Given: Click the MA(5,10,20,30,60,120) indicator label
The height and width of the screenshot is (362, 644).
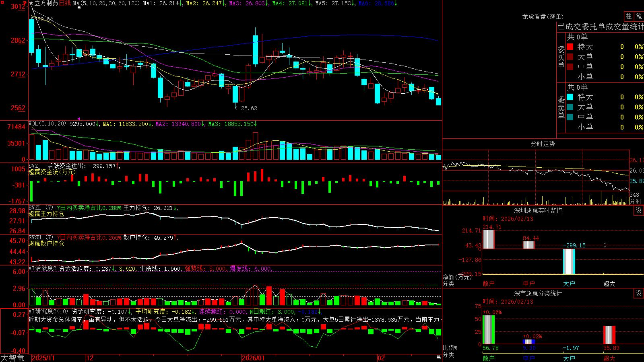Looking at the screenshot, I should pyautogui.click(x=107, y=3).
